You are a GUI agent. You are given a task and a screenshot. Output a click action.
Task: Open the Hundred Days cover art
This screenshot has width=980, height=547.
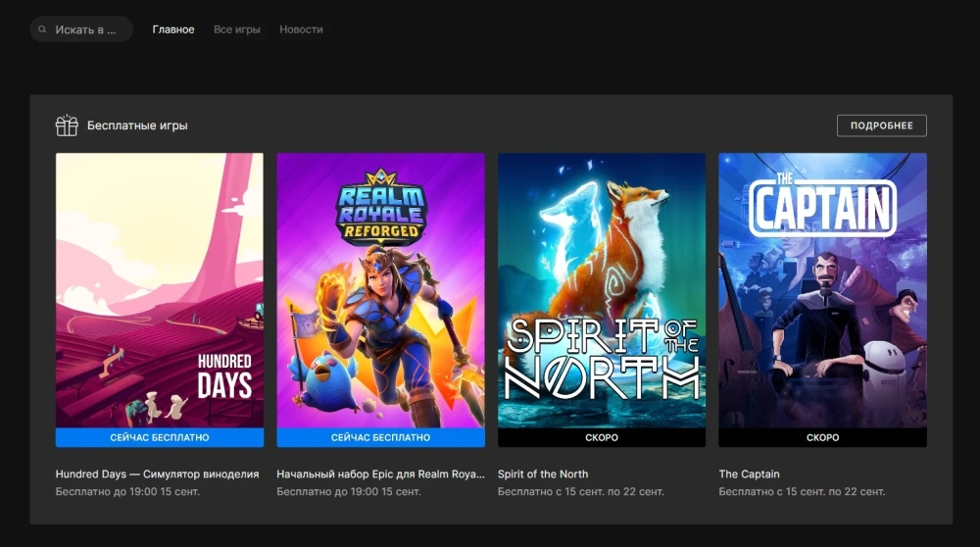pos(160,289)
